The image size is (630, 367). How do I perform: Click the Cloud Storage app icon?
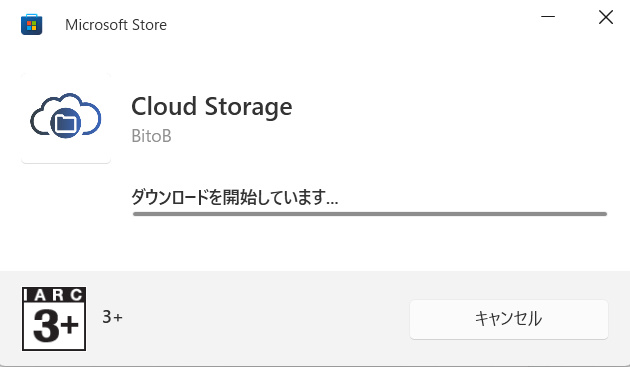65,116
